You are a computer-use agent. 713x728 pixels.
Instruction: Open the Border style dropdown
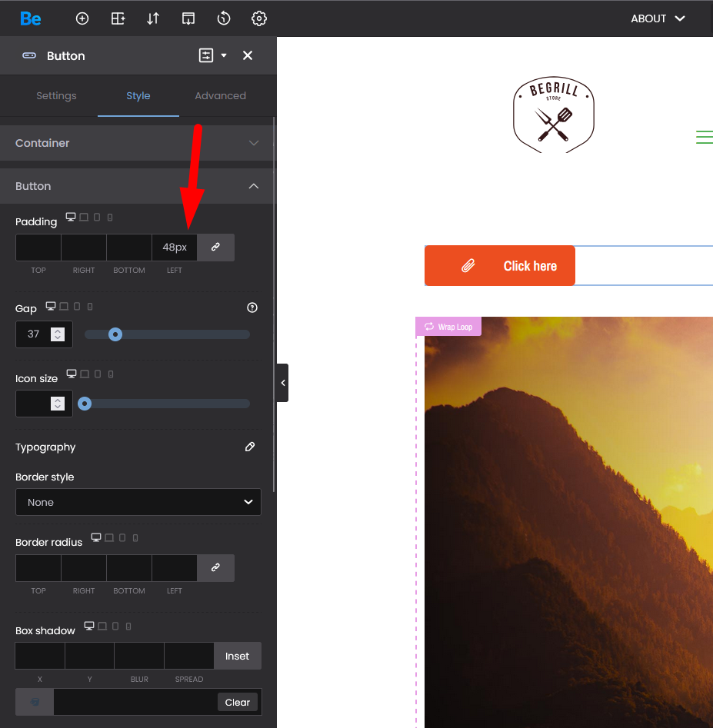(138, 502)
